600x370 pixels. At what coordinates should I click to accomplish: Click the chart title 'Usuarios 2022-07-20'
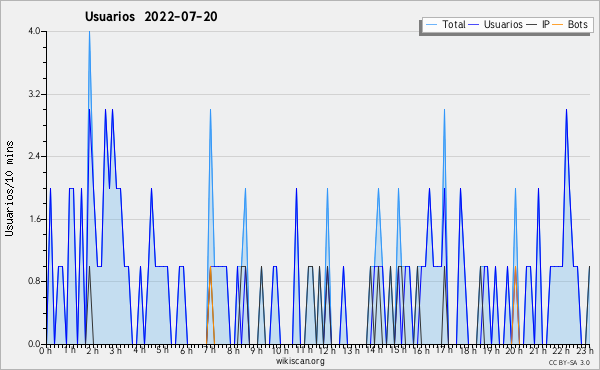(x=151, y=16)
